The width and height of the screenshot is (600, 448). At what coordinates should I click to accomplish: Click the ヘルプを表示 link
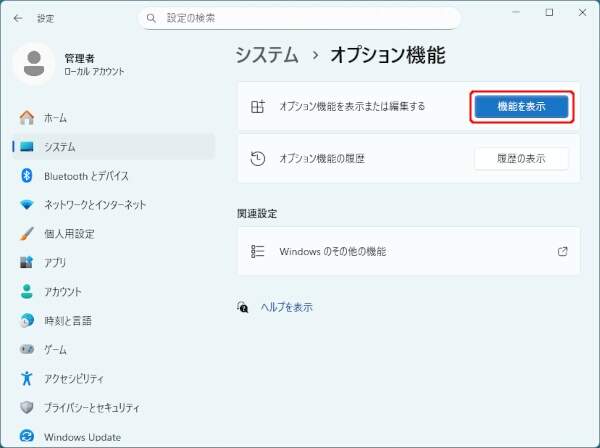click(x=287, y=307)
